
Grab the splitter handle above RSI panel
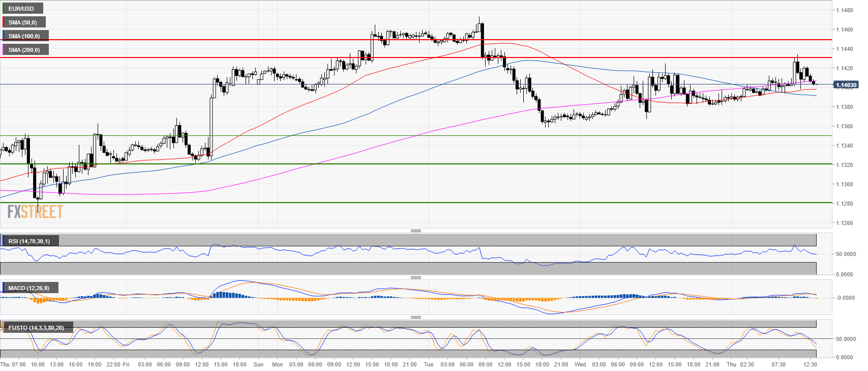[x=415, y=231]
